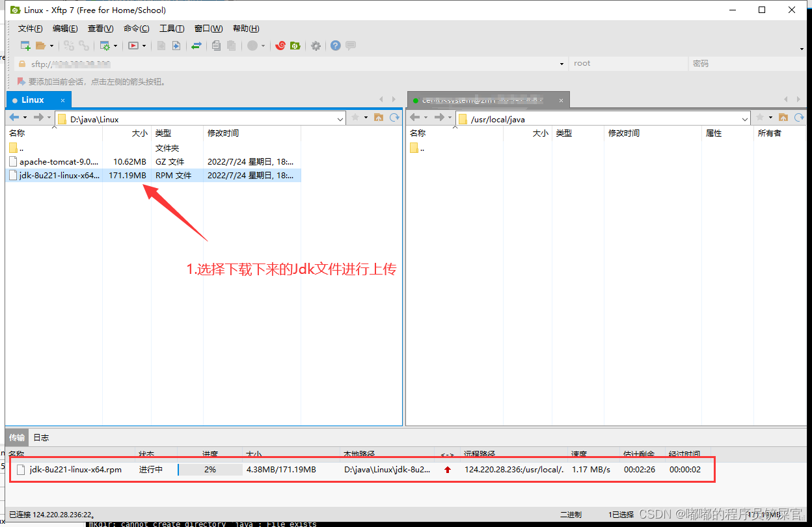Screen dimensions: 812x527
Task: Go back in local pane navigation
Action: 14,118
